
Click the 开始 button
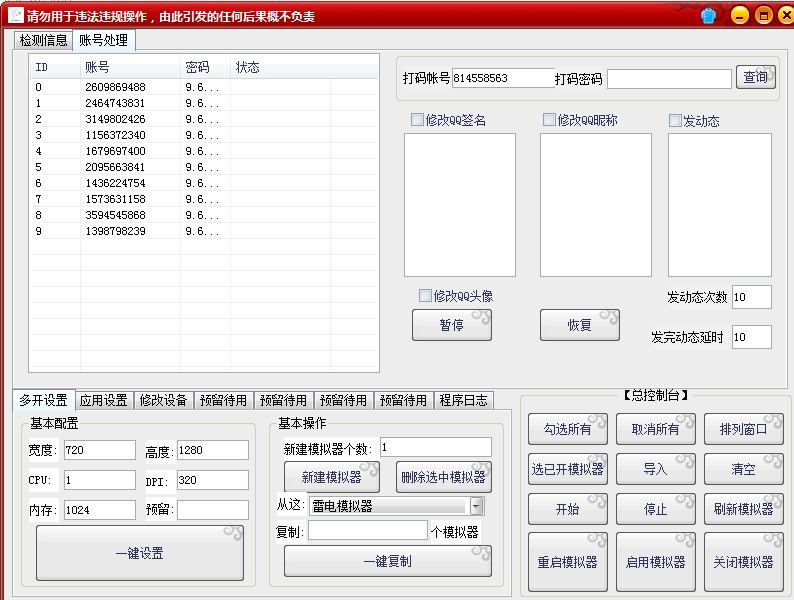[568, 509]
